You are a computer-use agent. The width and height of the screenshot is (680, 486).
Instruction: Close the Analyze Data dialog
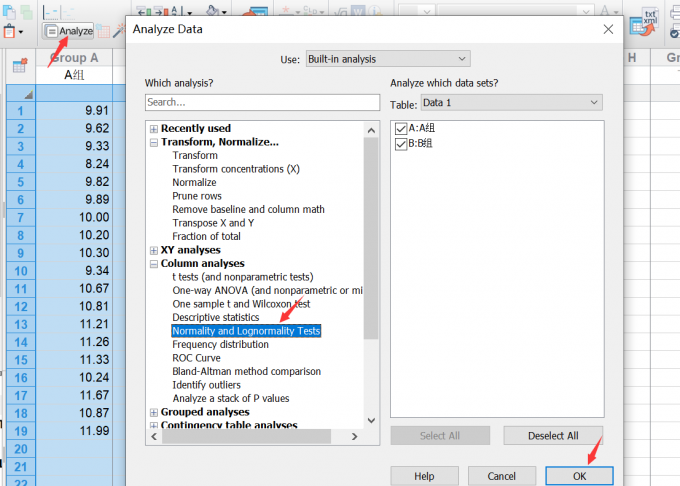[x=608, y=29]
